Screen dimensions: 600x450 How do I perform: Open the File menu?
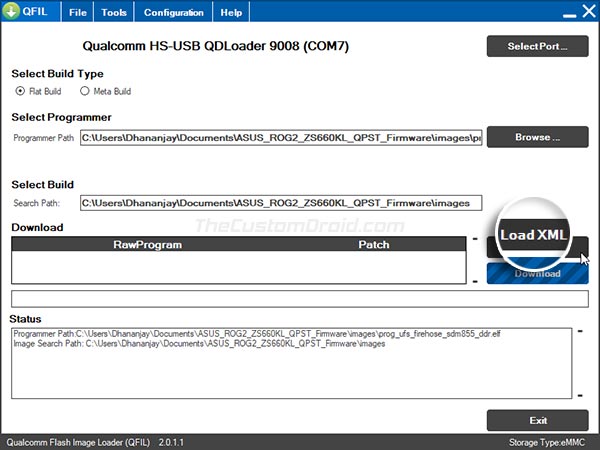click(x=78, y=12)
